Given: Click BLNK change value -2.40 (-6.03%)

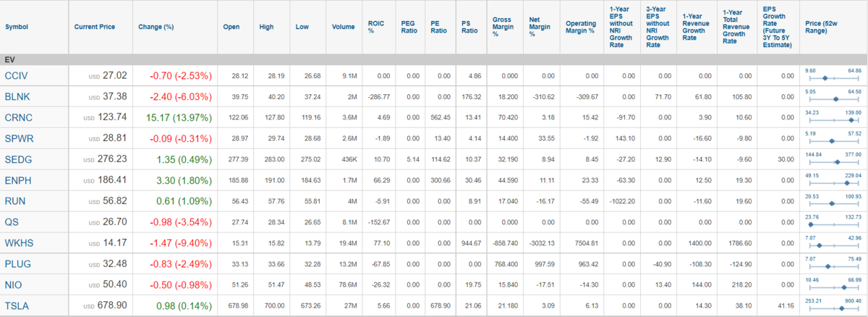Looking at the screenshot, I should pyautogui.click(x=181, y=96).
